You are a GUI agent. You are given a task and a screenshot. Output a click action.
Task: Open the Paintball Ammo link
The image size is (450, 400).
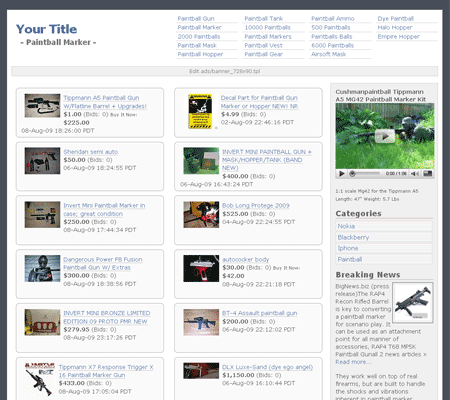332,18
